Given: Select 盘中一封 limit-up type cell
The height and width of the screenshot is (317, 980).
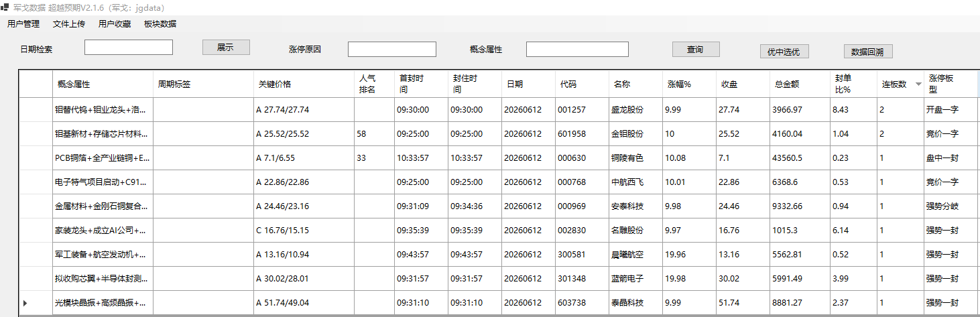Looking at the screenshot, I should tap(952, 157).
